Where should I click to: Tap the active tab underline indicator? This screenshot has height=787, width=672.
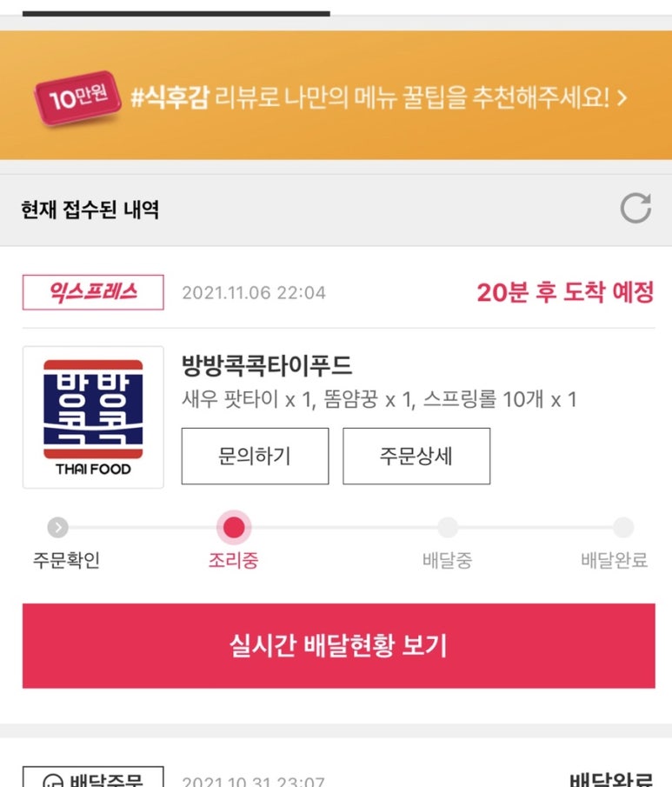click(x=176, y=14)
